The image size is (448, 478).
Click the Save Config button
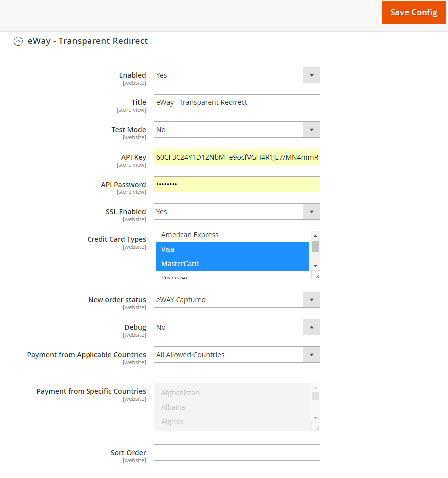click(414, 12)
